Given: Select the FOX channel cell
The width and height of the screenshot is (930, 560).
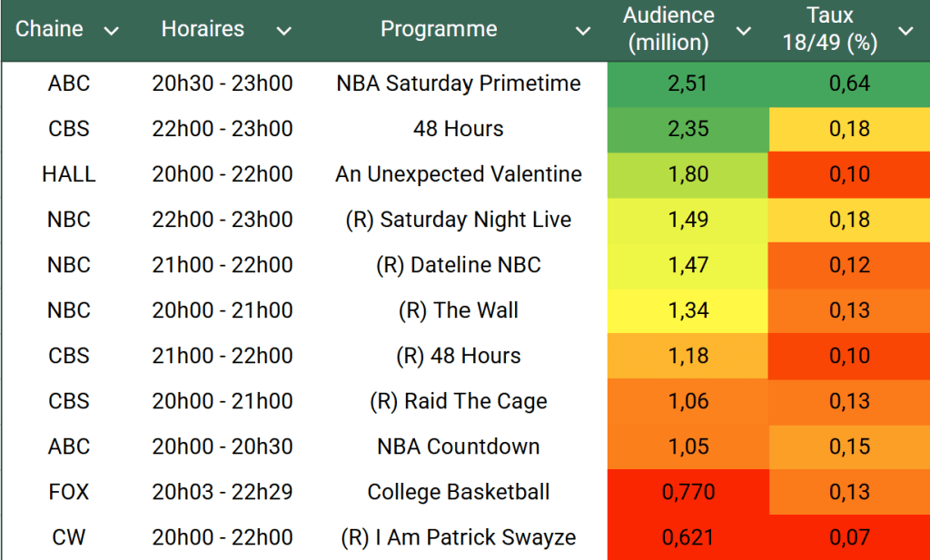Looking at the screenshot, I should (69, 492).
